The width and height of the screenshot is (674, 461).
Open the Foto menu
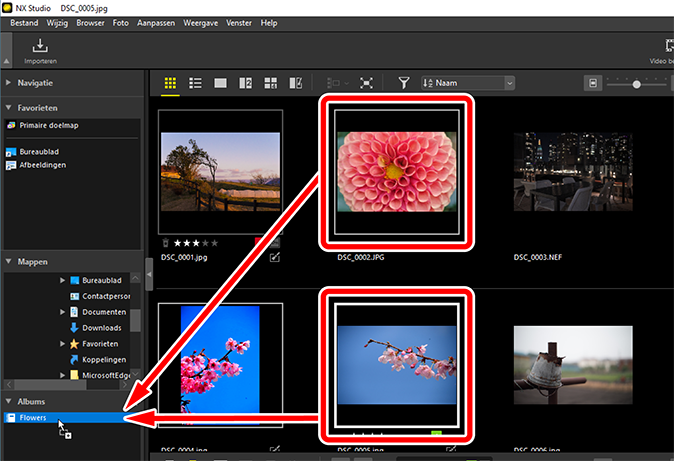pyautogui.click(x=121, y=23)
